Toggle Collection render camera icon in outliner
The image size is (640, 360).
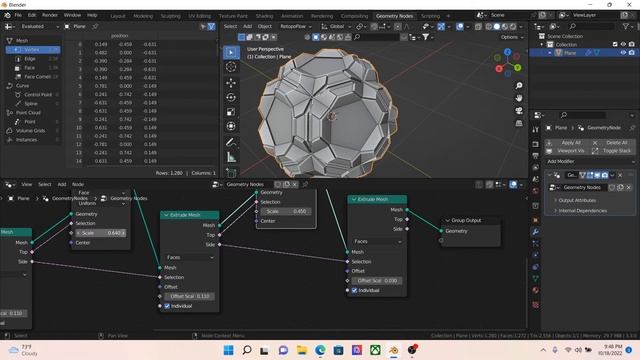631,44
